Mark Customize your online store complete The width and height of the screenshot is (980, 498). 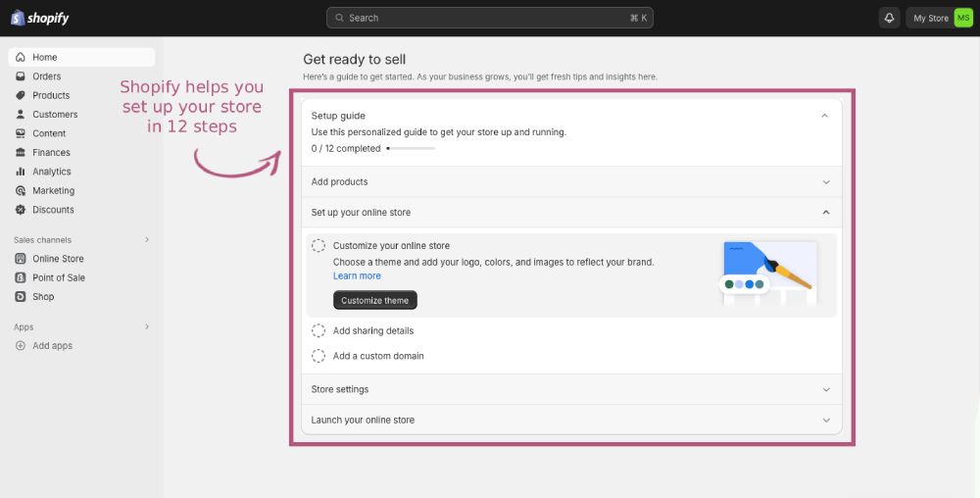point(318,245)
